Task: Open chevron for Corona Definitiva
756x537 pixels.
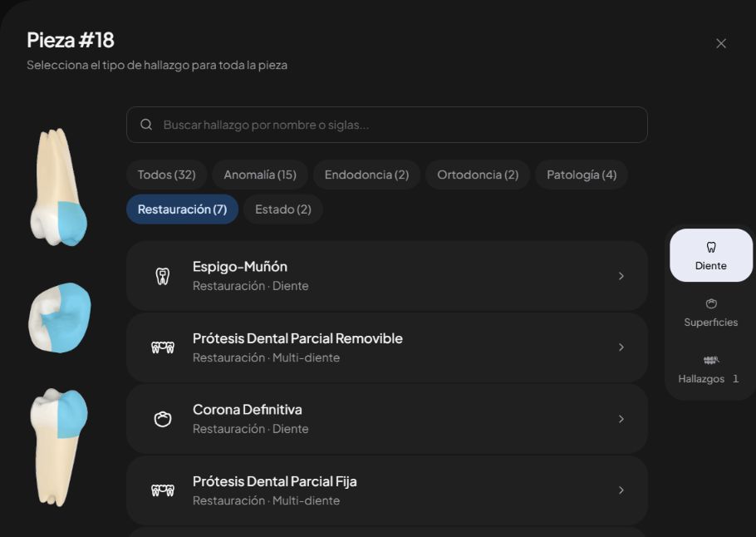Action: pos(621,419)
